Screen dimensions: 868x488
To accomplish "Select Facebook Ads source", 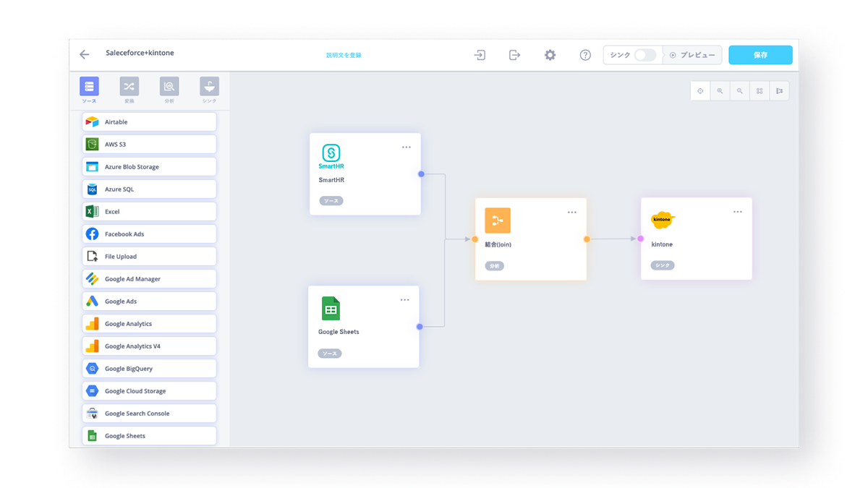I will click(x=149, y=234).
